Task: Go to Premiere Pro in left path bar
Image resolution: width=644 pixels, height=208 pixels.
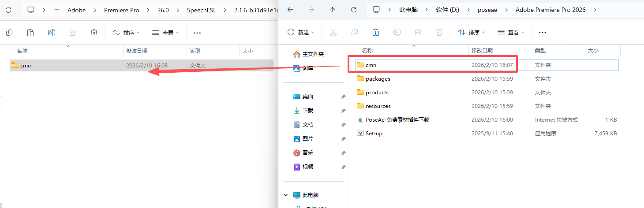Action: [122, 10]
